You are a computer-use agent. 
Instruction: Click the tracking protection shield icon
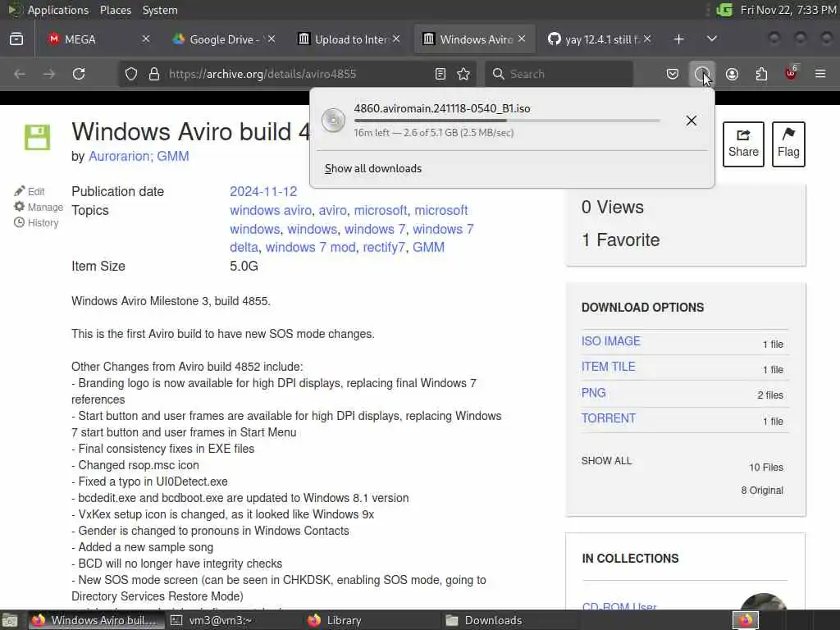point(131,74)
